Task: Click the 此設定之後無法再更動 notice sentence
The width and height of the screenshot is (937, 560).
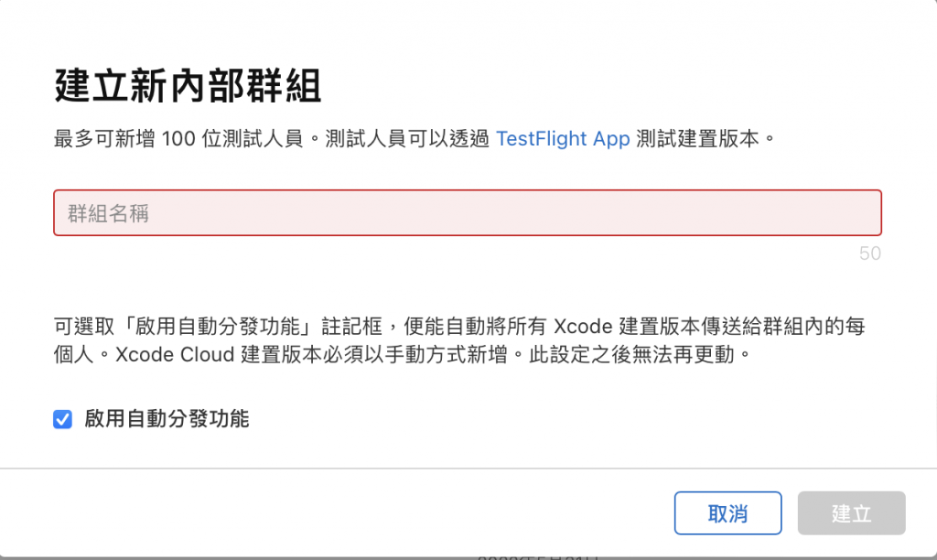Action: [x=631, y=354]
